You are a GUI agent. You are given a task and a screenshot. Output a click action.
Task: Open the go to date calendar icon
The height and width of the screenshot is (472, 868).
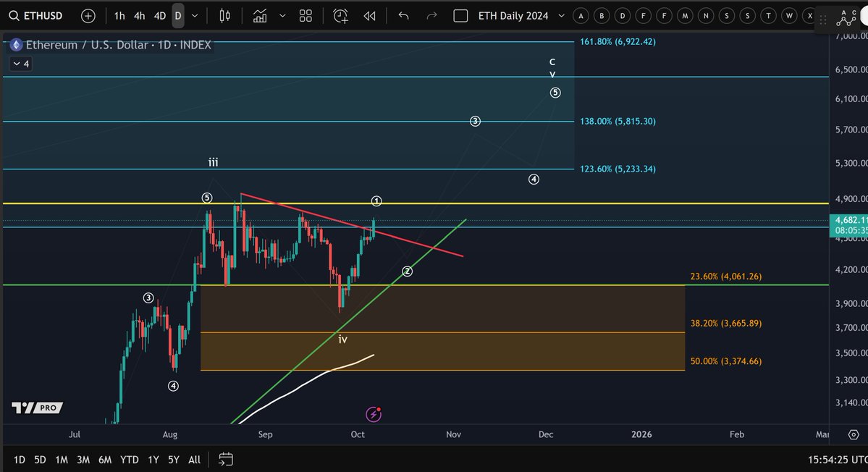[225, 459]
